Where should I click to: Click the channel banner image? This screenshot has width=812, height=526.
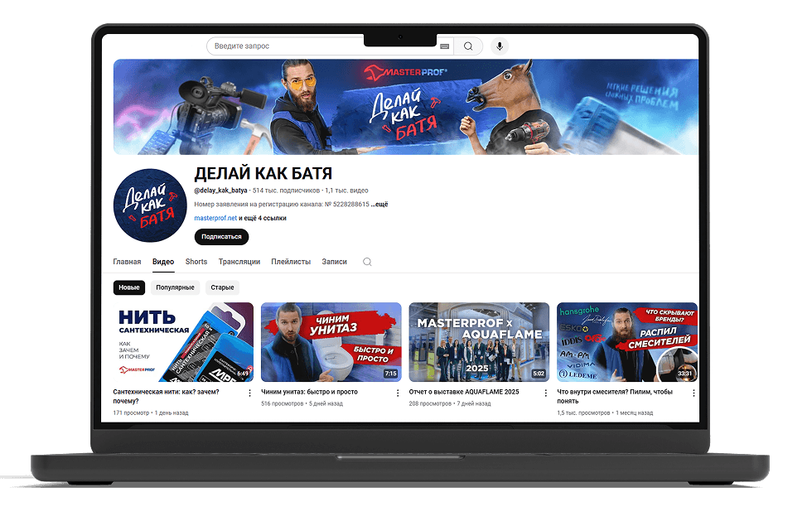(406, 107)
